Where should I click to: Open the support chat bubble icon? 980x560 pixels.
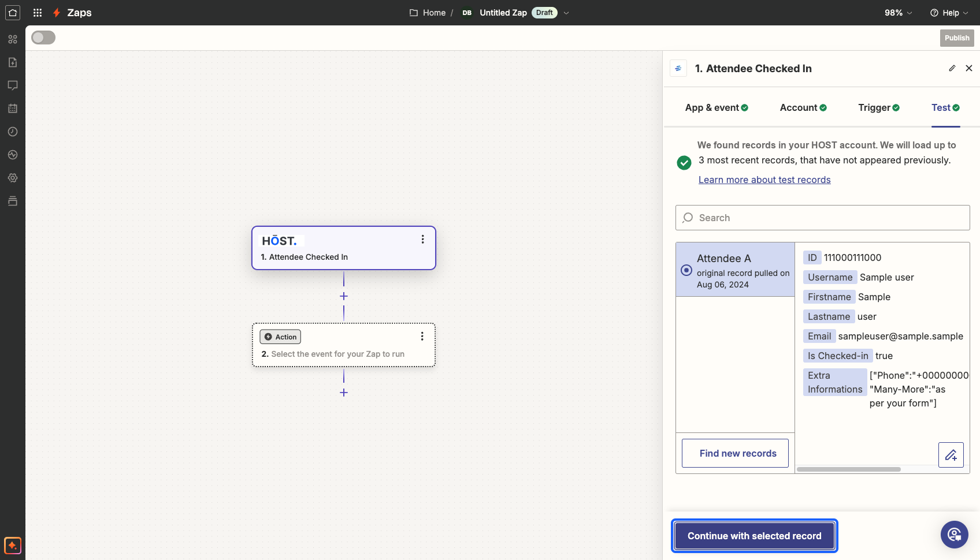click(x=955, y=535)
